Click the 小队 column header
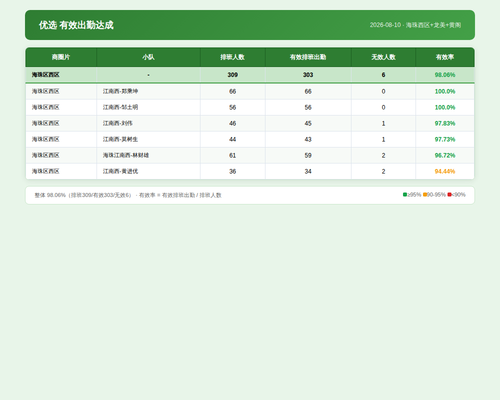 tap(148, 57)
